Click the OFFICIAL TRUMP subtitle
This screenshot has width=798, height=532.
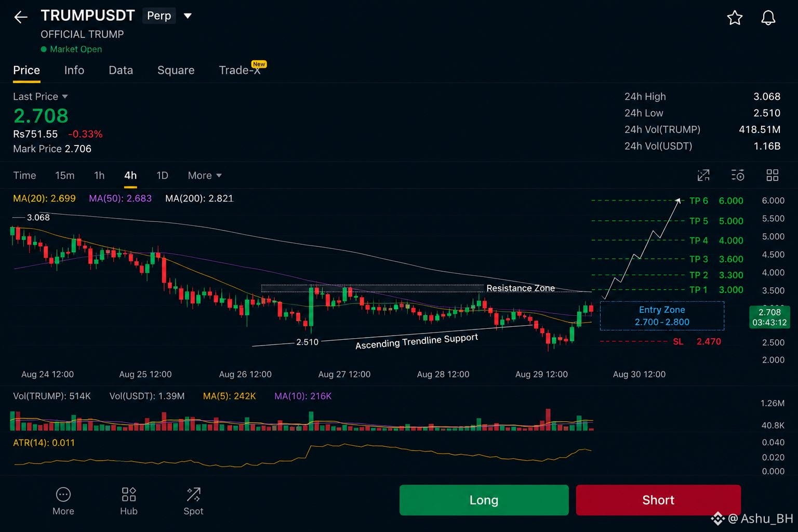pos(82,34)
